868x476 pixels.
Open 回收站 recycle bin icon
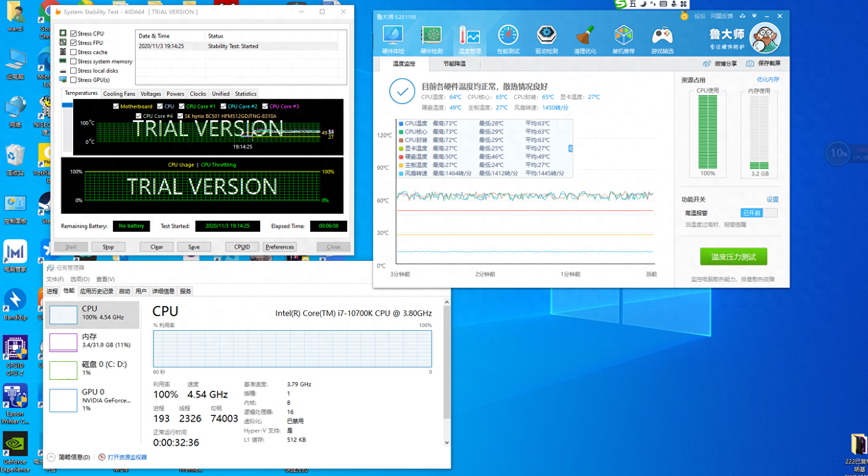[15, 160]
